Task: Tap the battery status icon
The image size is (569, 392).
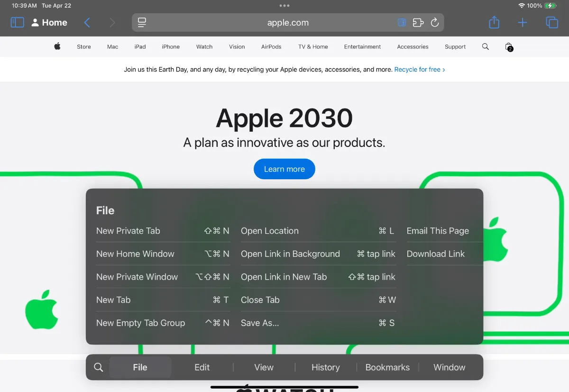Action: point(550,6)
